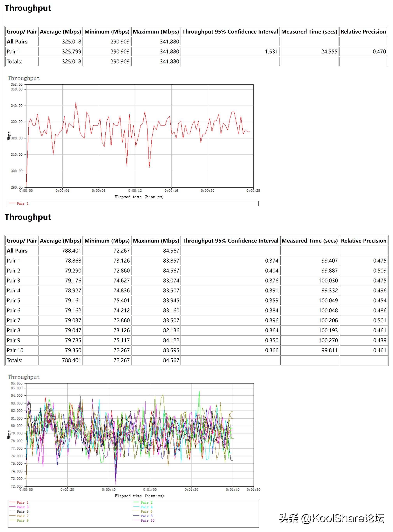Click the 353.00 y-axis top label
This screenshot has width=393, height=532.
point(17,84)
